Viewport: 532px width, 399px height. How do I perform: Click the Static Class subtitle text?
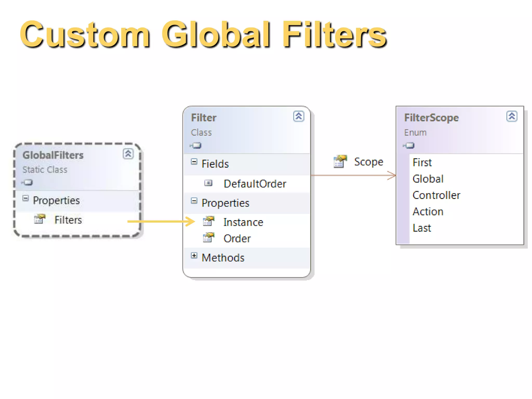coord(45,170)
